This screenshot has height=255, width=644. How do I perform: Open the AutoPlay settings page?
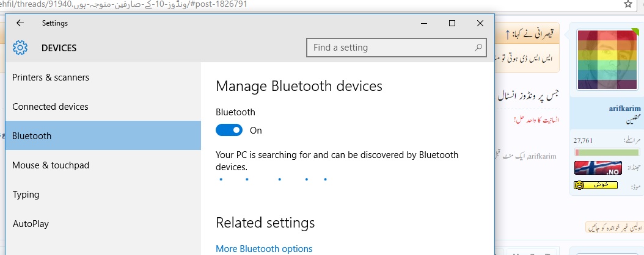pos(31,224)
